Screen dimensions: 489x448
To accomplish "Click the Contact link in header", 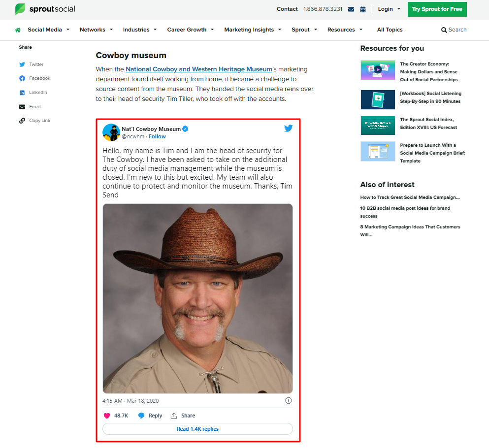I will click(x=287, y=9).
